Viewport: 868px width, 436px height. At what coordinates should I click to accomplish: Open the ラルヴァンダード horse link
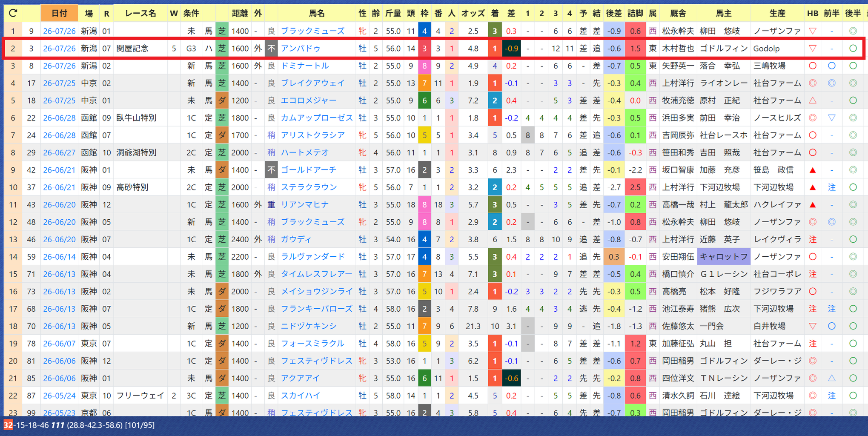(x=313, y=257)
